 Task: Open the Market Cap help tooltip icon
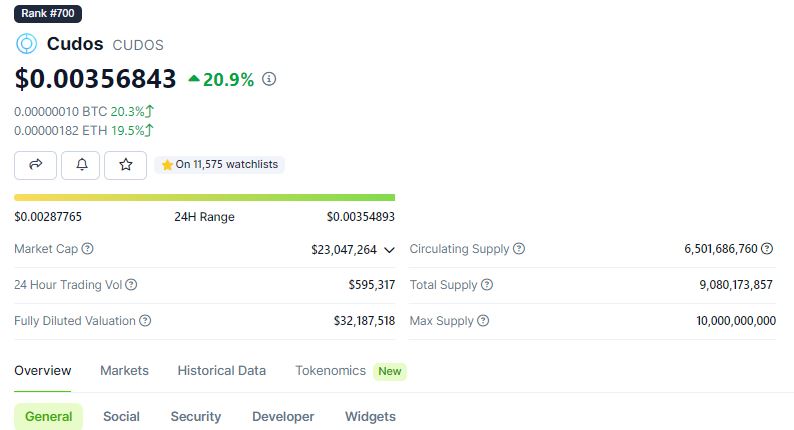[x=88, y=249]
